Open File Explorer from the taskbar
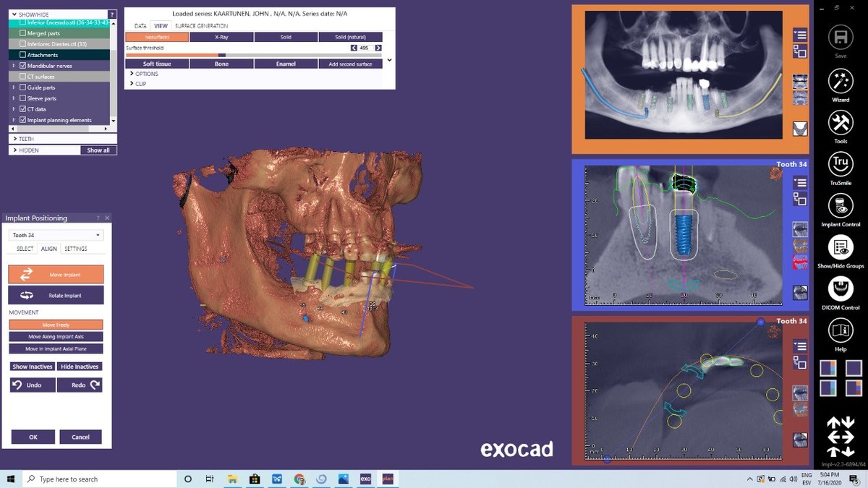The image size is (868, 488). click(232, 479)
